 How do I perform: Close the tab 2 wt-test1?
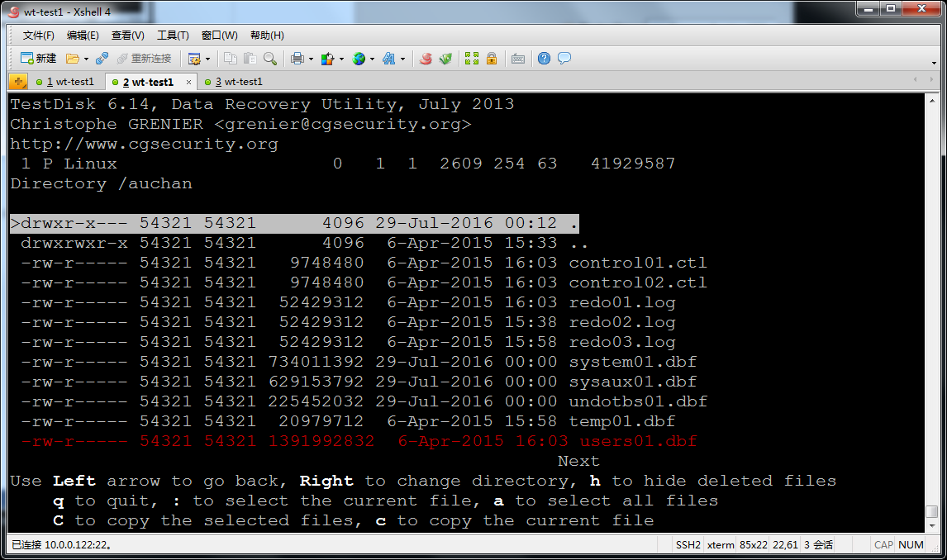pyautogui.click(x=188, y=83)
